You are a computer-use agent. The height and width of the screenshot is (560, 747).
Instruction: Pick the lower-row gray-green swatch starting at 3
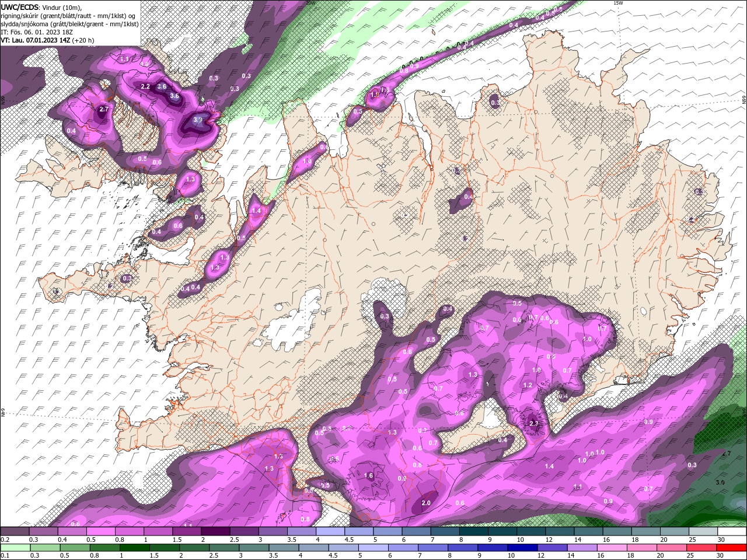[253, 548]
